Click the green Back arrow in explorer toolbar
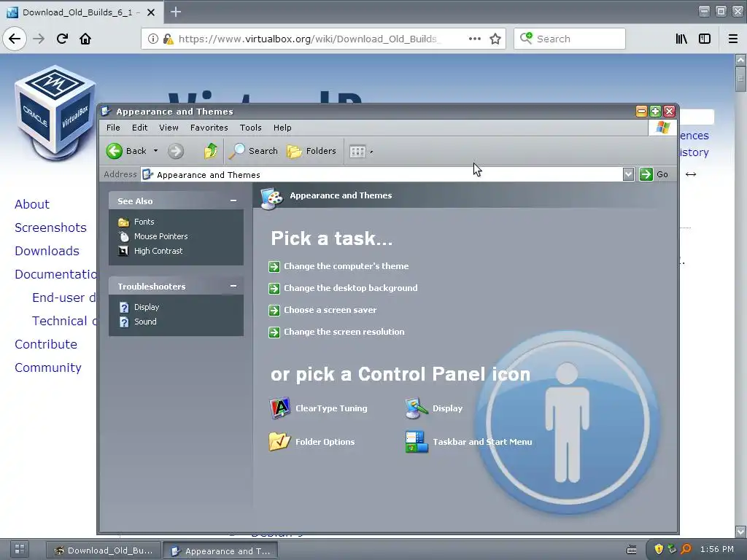This screenshot has width=747, height=560. coord(115,151)
